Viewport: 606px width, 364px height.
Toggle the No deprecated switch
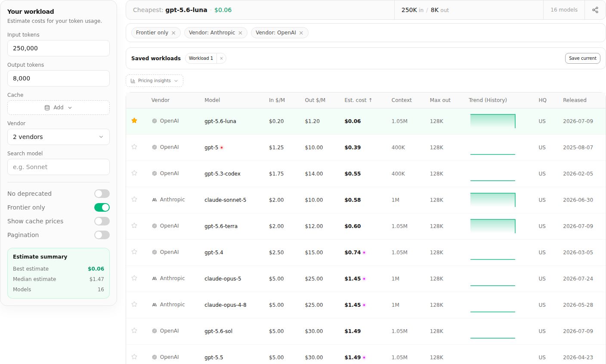click(x=102, y=194)
